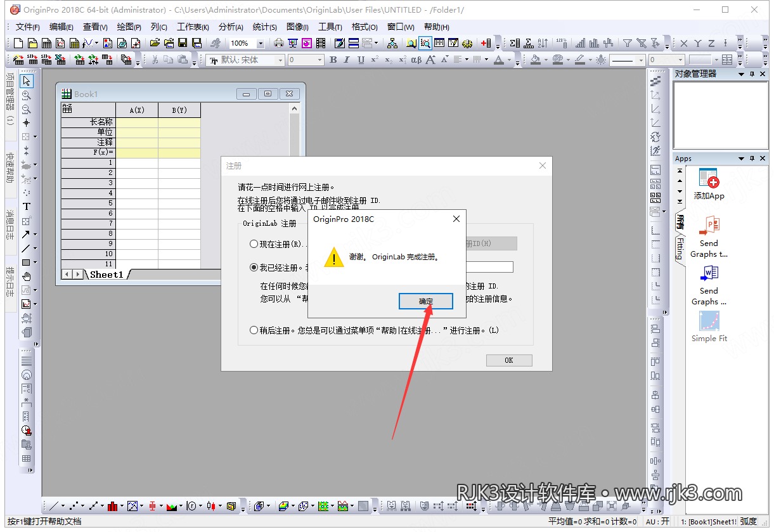Click the Print icon in toolbar
This screenshot has height=532, width=774.
(279, 43)
